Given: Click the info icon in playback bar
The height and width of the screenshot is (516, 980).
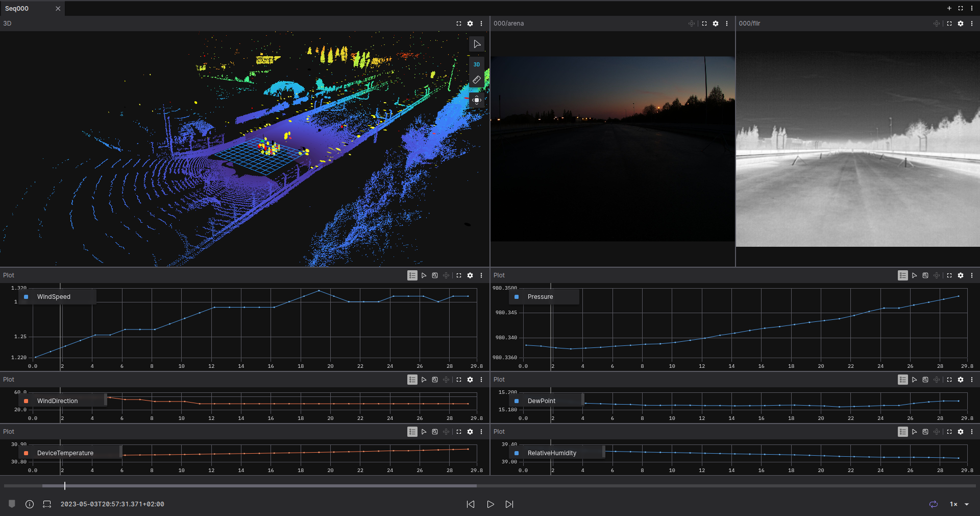Looking at the screenshot, I should (30, 504).
